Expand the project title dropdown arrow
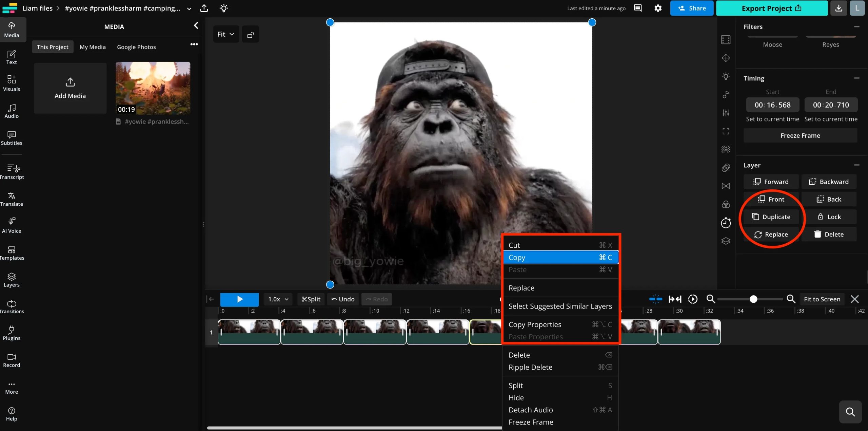 tap(189, 9)
